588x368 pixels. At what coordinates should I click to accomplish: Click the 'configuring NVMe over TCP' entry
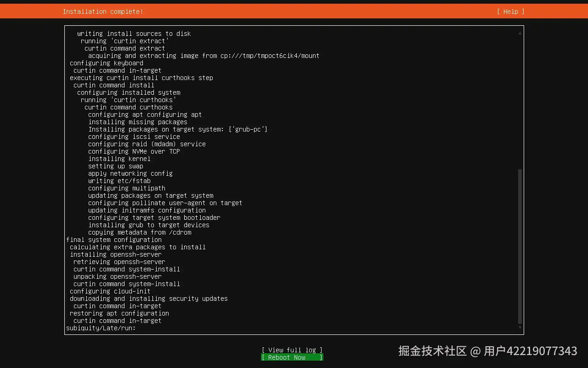[x=133, y=151]
